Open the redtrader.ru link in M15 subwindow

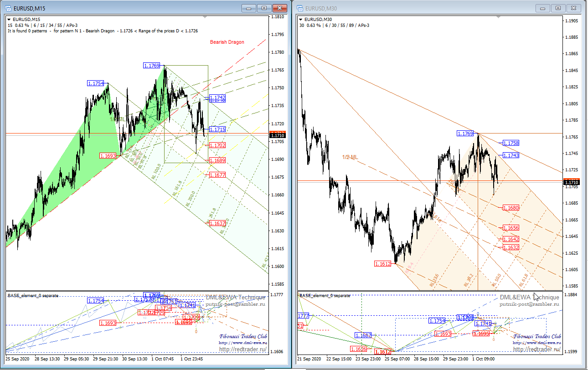tap(243, 349)
